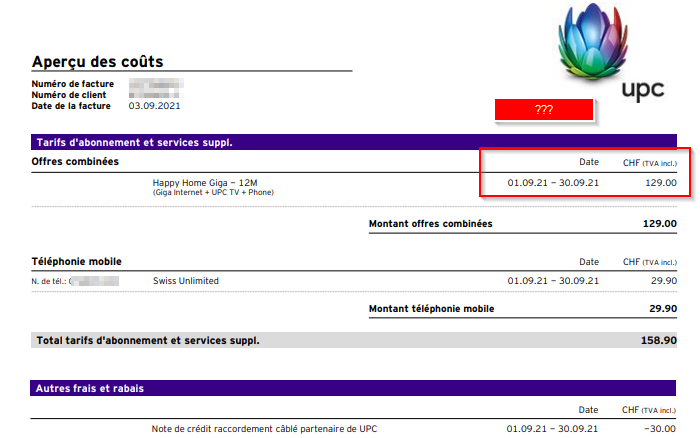This screenshot has width=700, height=438.
Task: Click the Numéro de client label
Action: pos(69,95)
